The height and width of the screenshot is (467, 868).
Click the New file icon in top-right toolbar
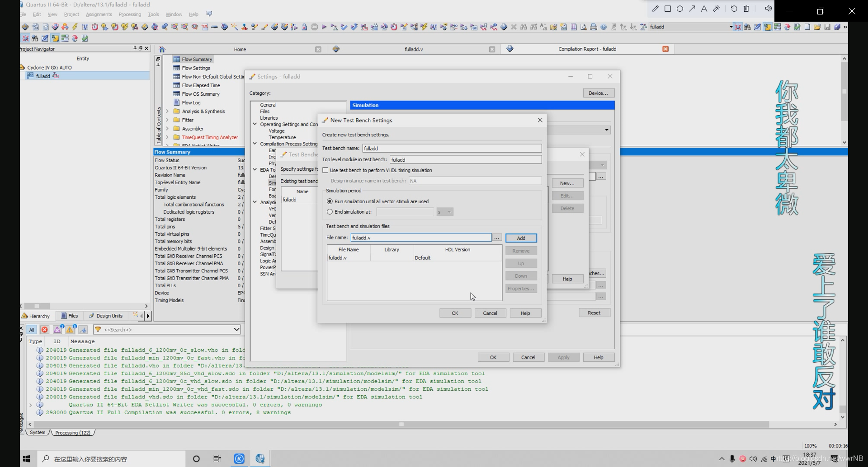tap(807, 27)
